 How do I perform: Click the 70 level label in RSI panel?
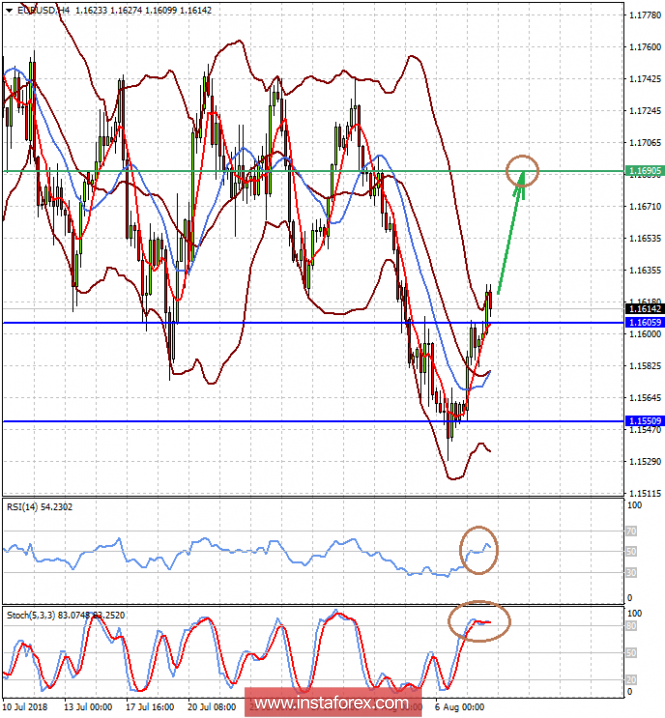tap(631, 531)
